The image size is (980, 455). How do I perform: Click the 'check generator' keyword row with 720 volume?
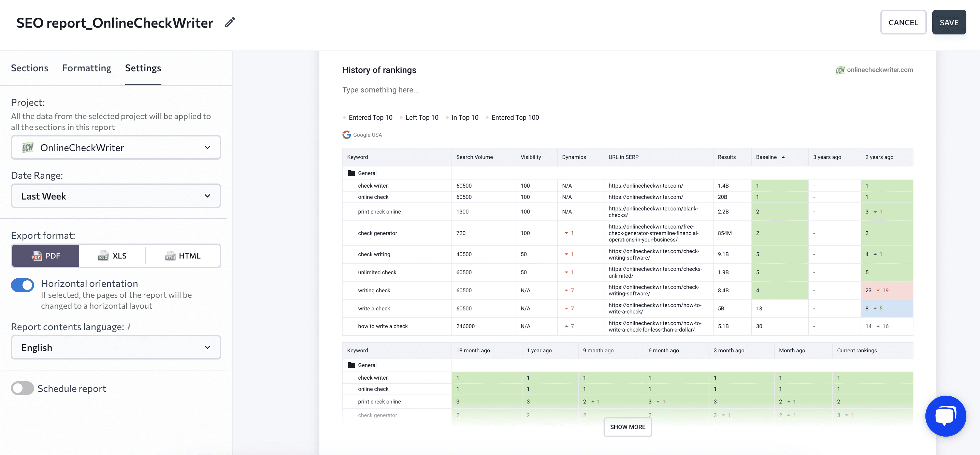[377, 233]
